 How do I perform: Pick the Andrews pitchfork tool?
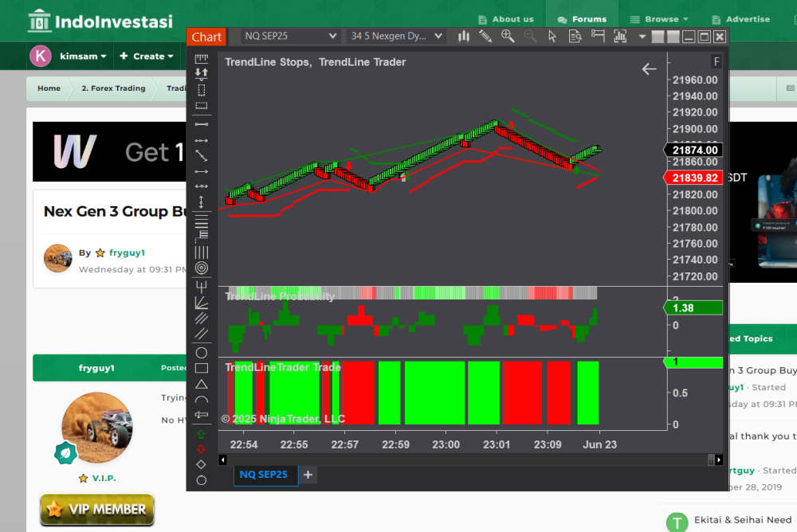point(202,286)
